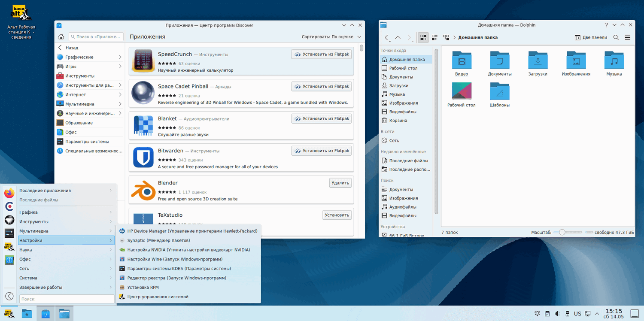Launch HP Device Manager from submenu
This screenshot has height=321, width=644.
coord(188,231)
